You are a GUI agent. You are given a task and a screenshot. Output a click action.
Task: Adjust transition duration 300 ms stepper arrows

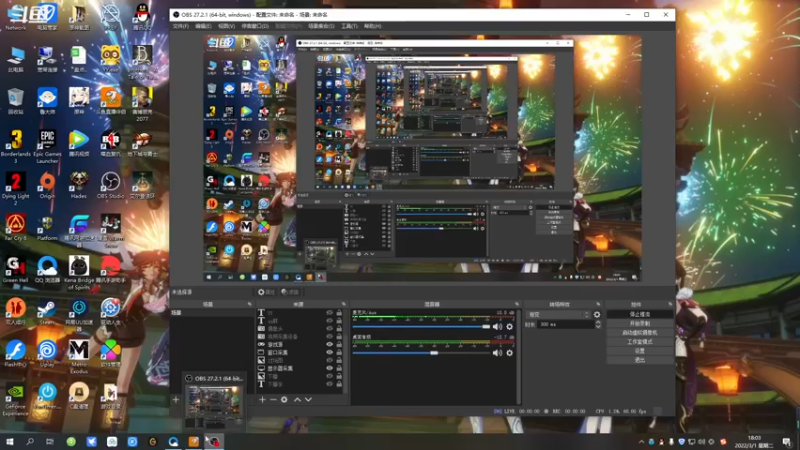coord(598,324)
